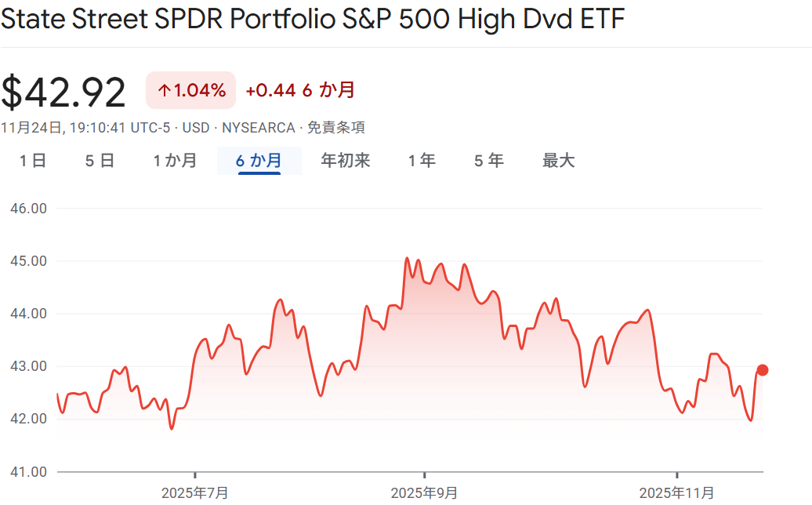Switch to the 5日 range tab
The image size is (812, 505).
pyautogui.click(x=100, y=161)
